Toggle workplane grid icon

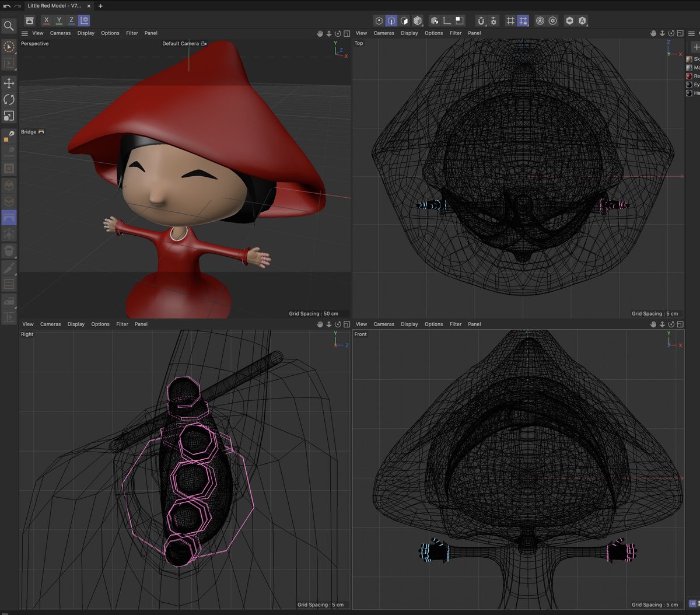coord(510,20)
